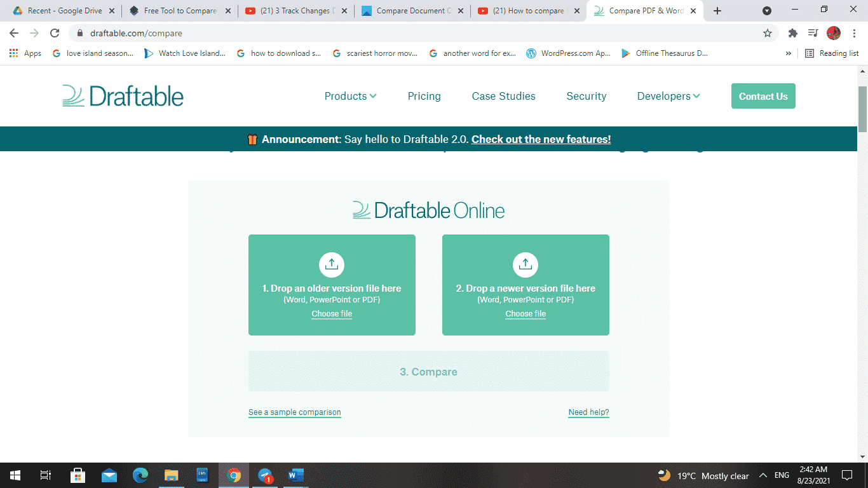Click Choose file under the older version box
868x488 pixels.
331,313
